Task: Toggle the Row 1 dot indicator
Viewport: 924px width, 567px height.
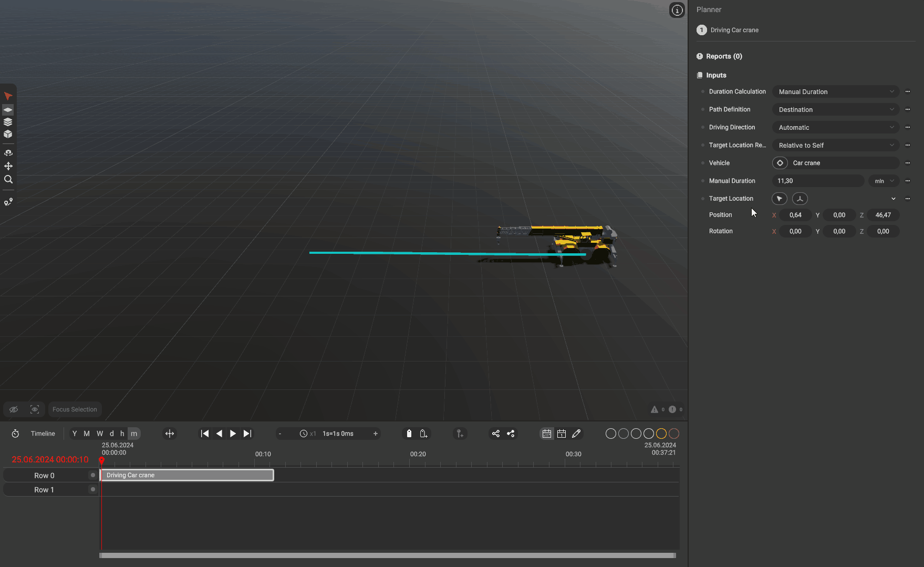Action: pos(93,489)
